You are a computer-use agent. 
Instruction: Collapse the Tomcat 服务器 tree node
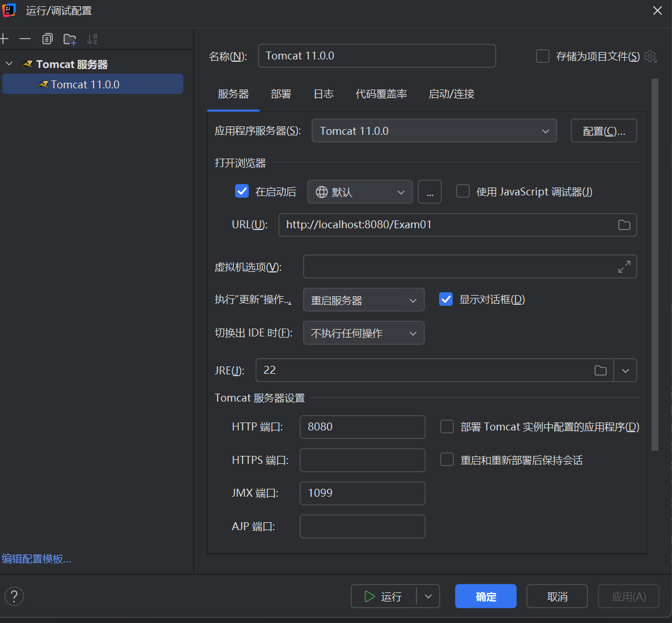pos(9,64)
